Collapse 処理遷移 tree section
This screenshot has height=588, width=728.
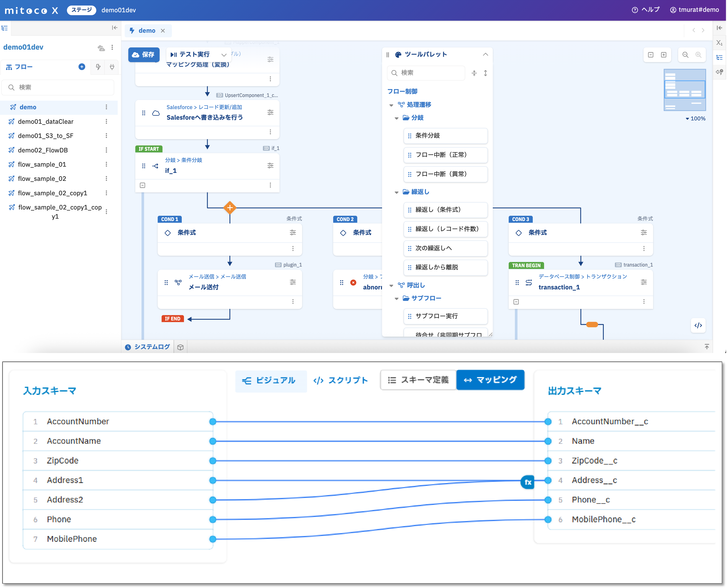pos(391,105)
